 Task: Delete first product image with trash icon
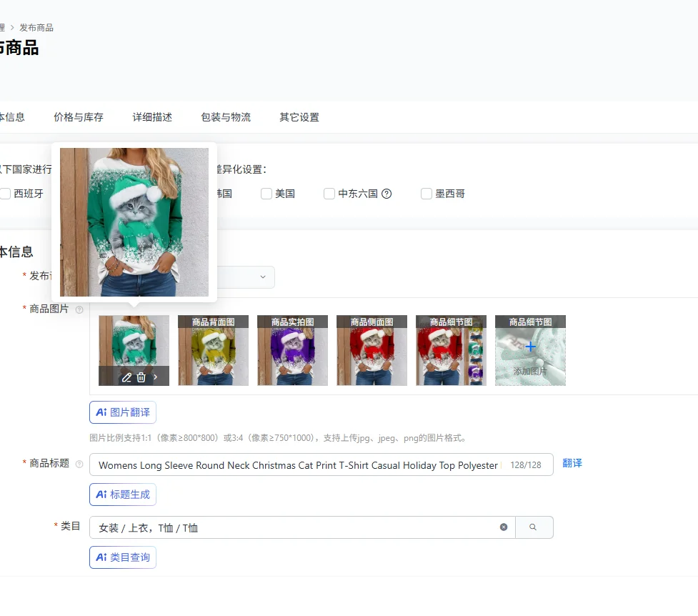coord(141,377)
